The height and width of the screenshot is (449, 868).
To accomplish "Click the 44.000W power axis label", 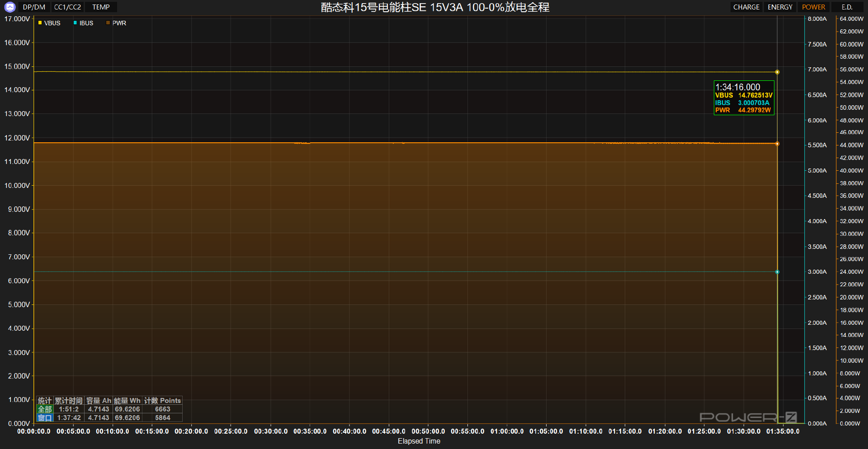I will point(852,145).
